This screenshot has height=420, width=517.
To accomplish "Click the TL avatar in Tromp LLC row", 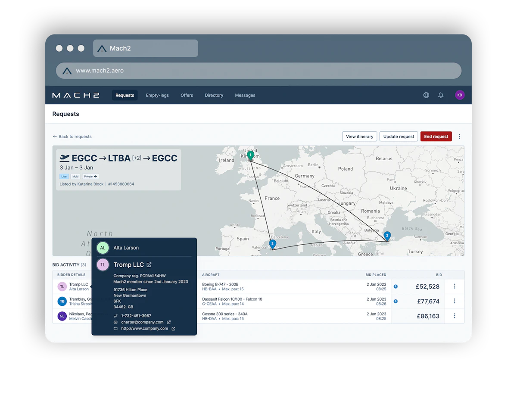I will [62, 286].
